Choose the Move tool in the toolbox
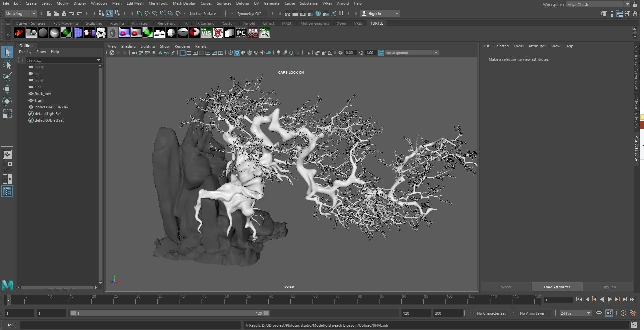The image size is (644, 330). coord(7,89)
